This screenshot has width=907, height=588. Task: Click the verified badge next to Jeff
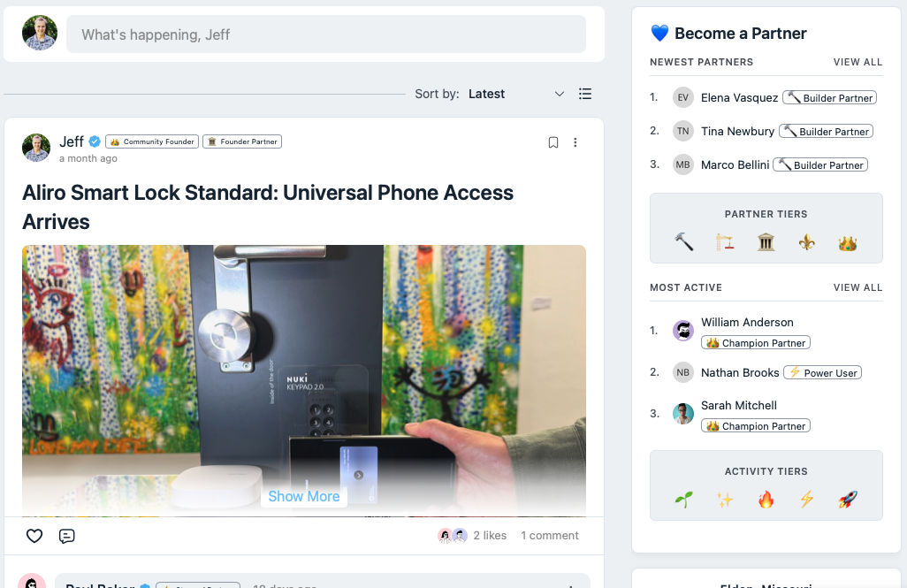(x=95, y=141)
